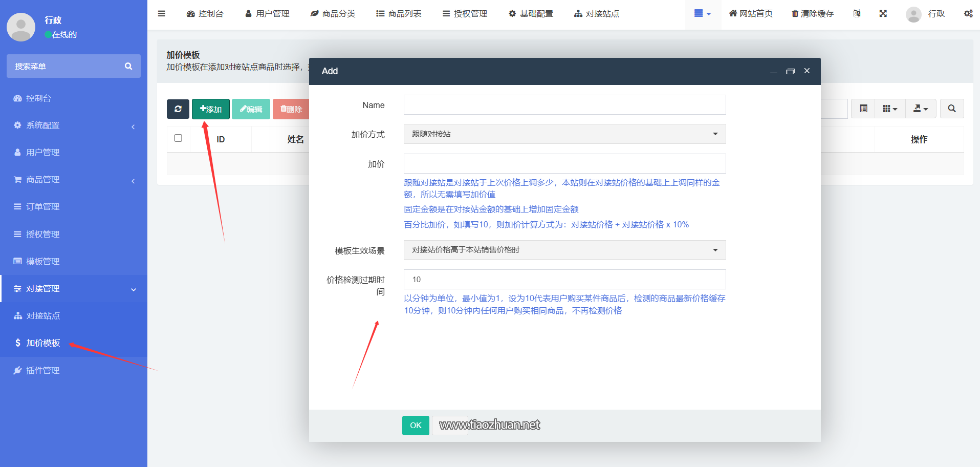Open the 授权管理 top navigation item
Viewport: 980px width, 467px height.
[x=465, y=13]
